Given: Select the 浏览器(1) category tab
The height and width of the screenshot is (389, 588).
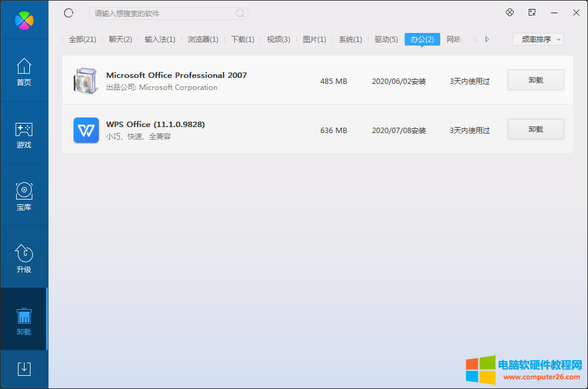Looking at the screenshot, I should pos(203,40).
